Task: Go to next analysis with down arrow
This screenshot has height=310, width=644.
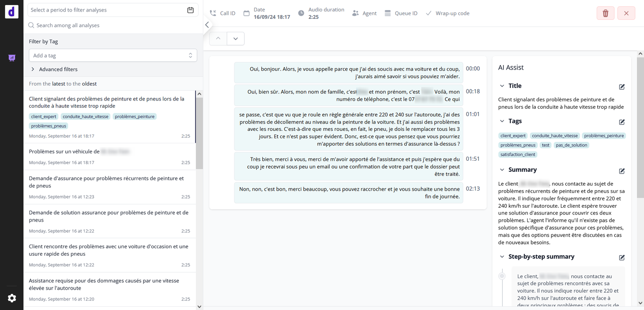Action: (x=236, y=39)
